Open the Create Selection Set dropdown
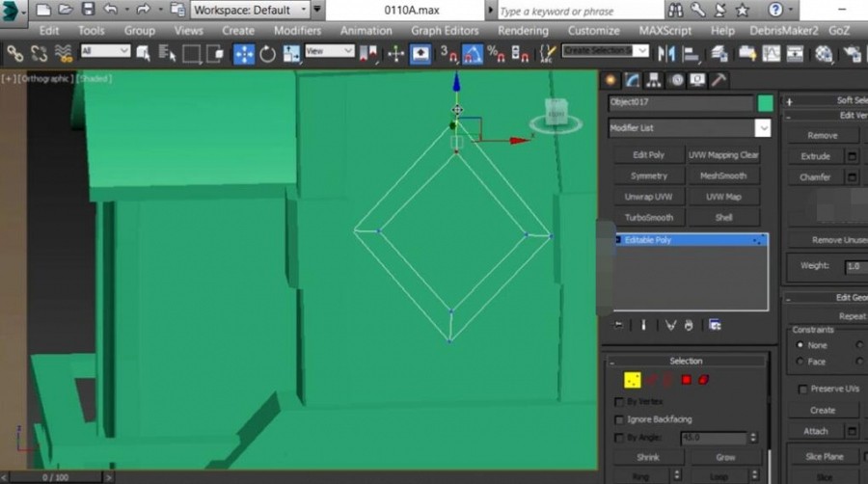 pyautogui.click(x=605, y=51)
